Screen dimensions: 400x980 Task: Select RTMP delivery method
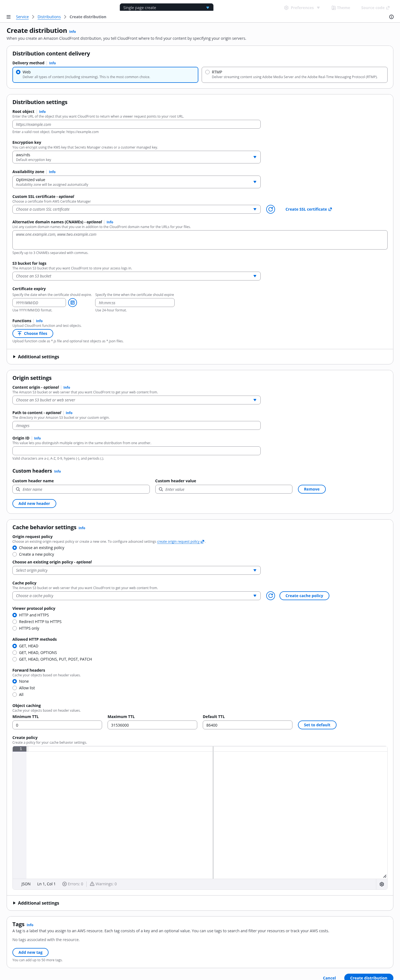[208, 72]
